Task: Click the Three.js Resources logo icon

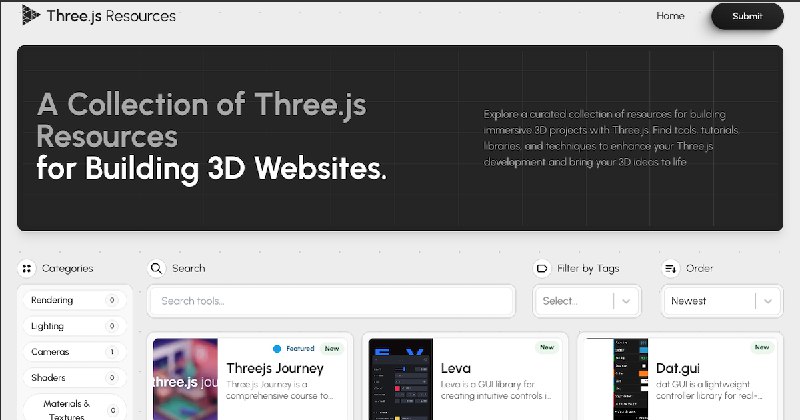Action: [x=31, y=15]
